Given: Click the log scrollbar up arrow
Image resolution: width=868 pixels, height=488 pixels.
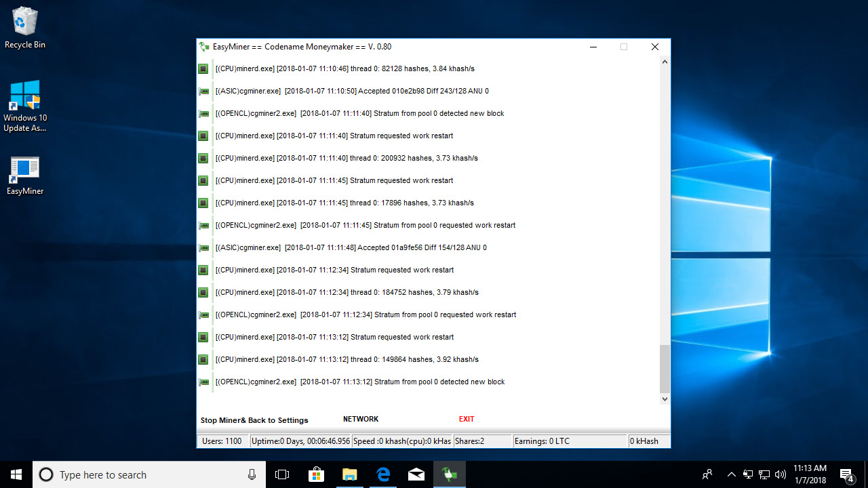Looking at the screenshot, I should pos(665,62).
